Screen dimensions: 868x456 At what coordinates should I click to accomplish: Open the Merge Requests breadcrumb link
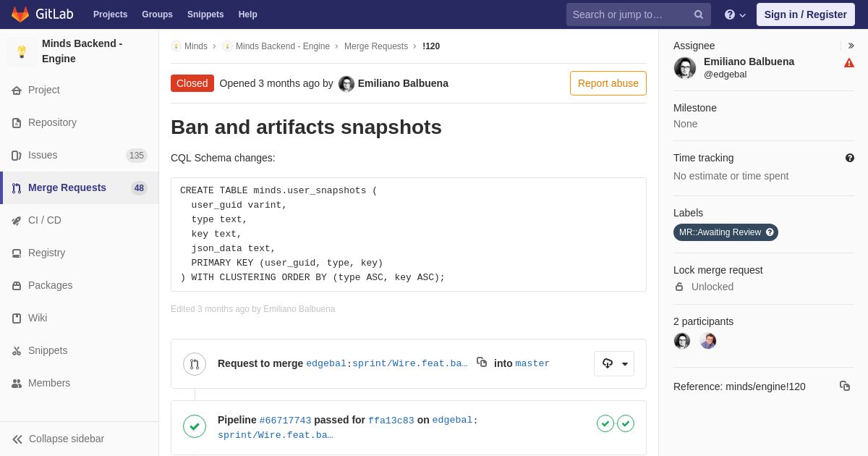376,46
